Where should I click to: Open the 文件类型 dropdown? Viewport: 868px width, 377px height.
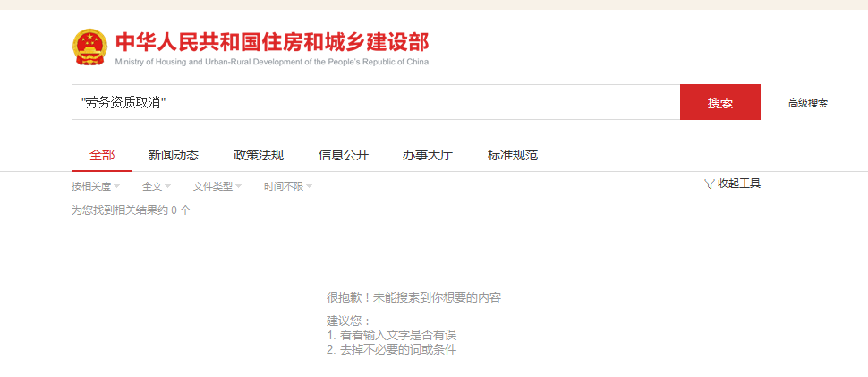point(217,186)
